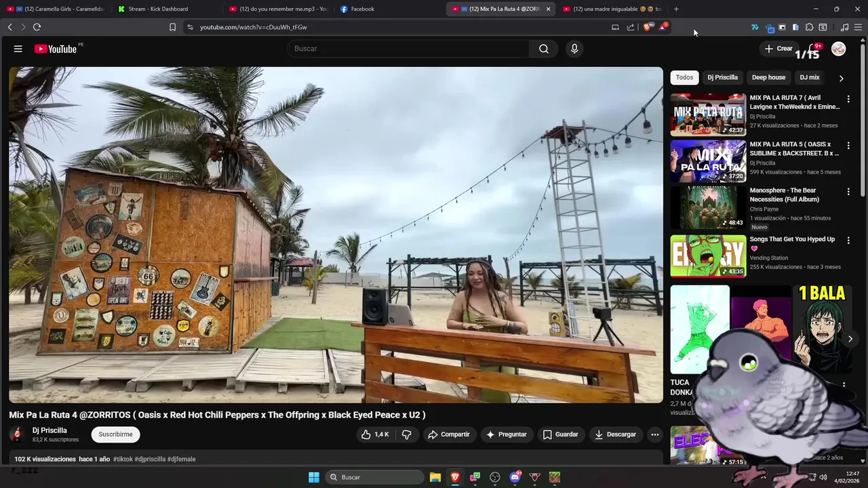The height and width of the screenshot is (488, 868).
Task: Open Minecraft block icon in taskbar
Action: (x=555, y=477)
